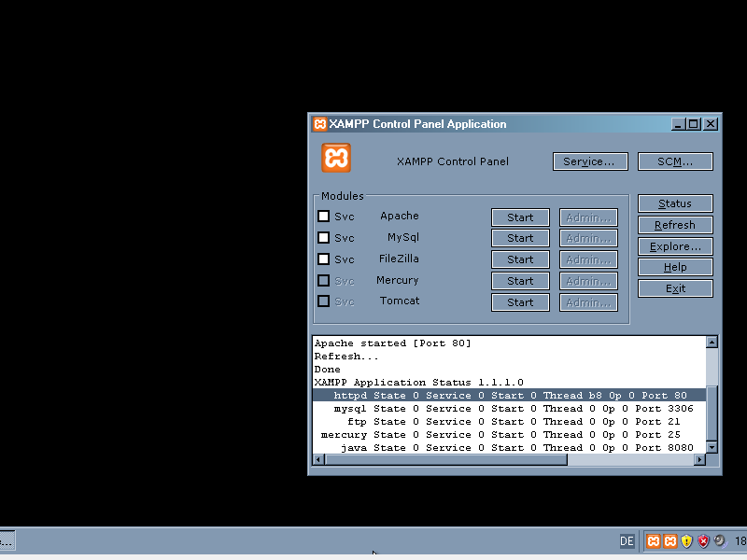This screenshot has width=747, height=560.
Task: Click the log's vertical scrollbar thumb
Action: (x=712, y=413)
